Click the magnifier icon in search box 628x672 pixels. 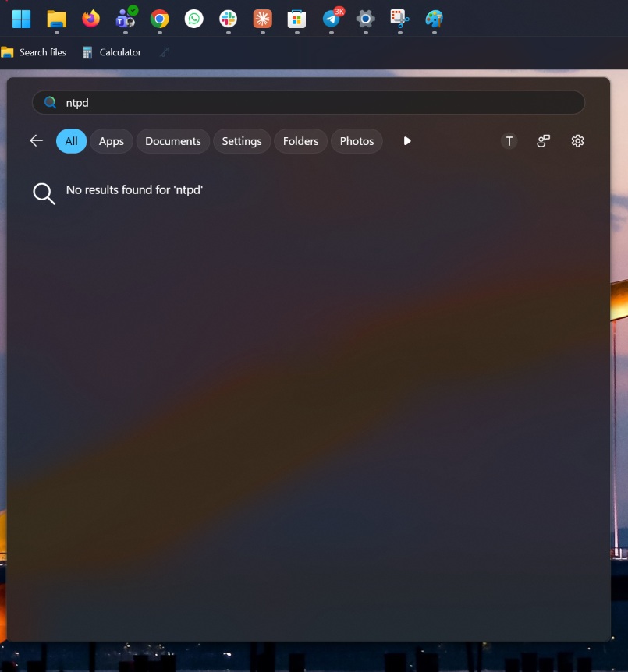50,102
